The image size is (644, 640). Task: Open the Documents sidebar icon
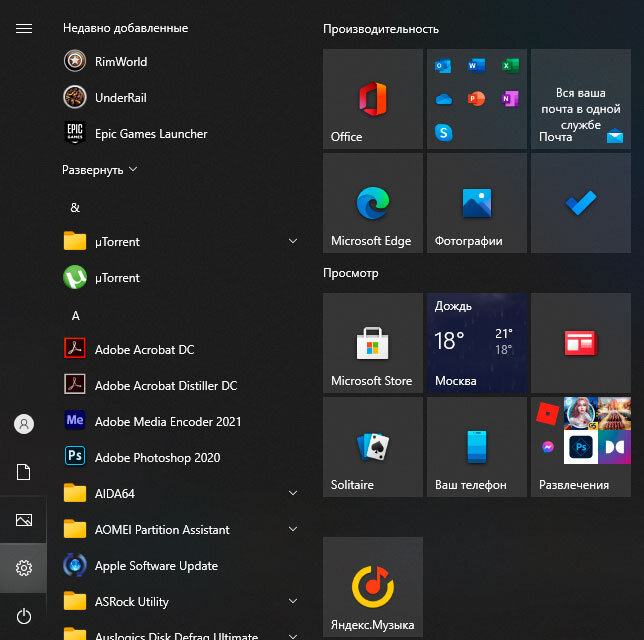point(23,472)
